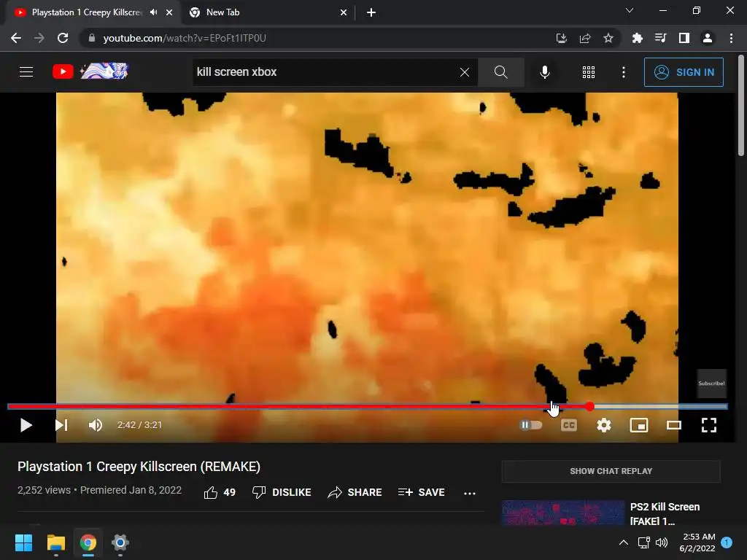This screenshot has width=747, height=560.
Task: Seek to the unplayed part of progress bar
Action: (661, 406)
